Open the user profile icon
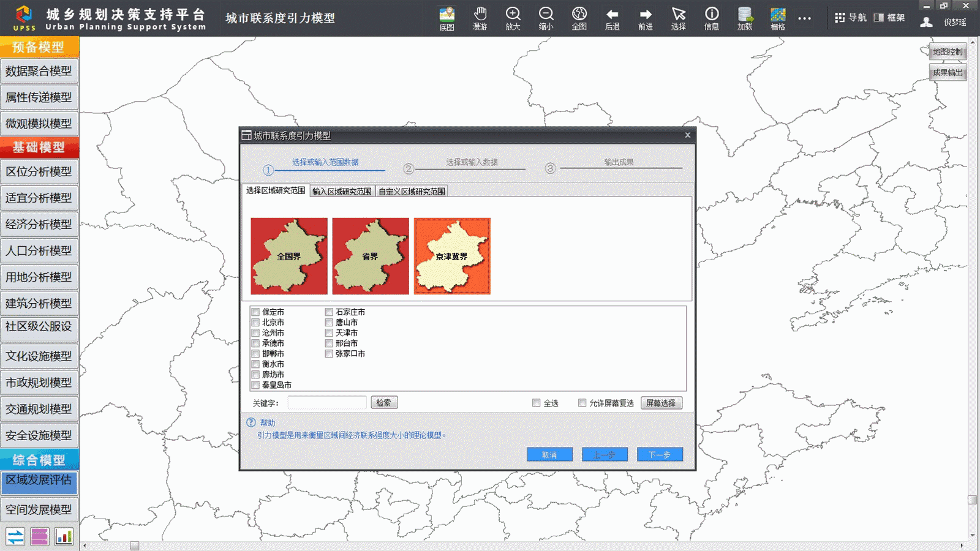The height and width of the screenshot is (551, 980). click(927, 23)
